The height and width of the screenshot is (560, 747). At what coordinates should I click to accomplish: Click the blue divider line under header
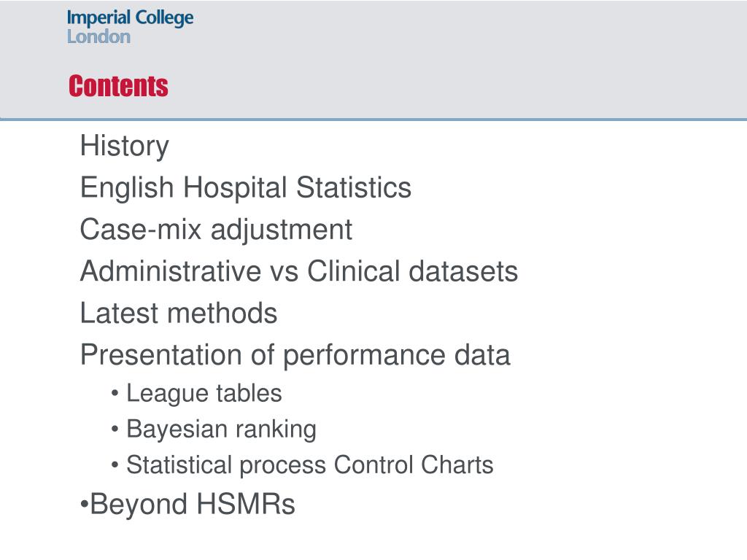[373, 119]
